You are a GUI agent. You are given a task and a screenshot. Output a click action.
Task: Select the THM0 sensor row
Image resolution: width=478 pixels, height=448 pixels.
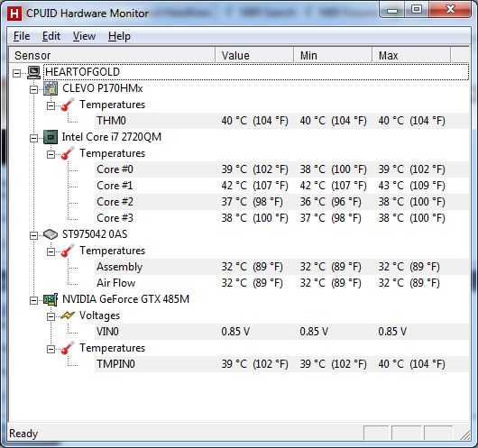tap(281, 121)
